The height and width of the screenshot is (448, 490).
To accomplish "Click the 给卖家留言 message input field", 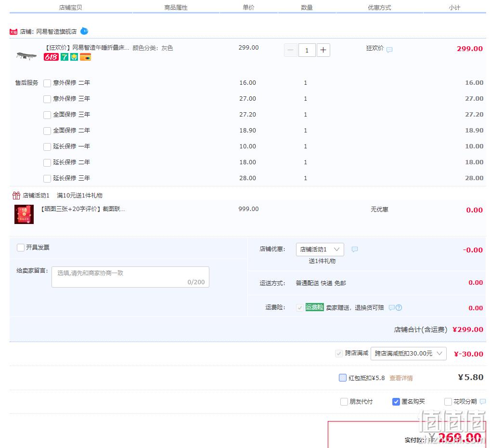I will coord(130,277).
